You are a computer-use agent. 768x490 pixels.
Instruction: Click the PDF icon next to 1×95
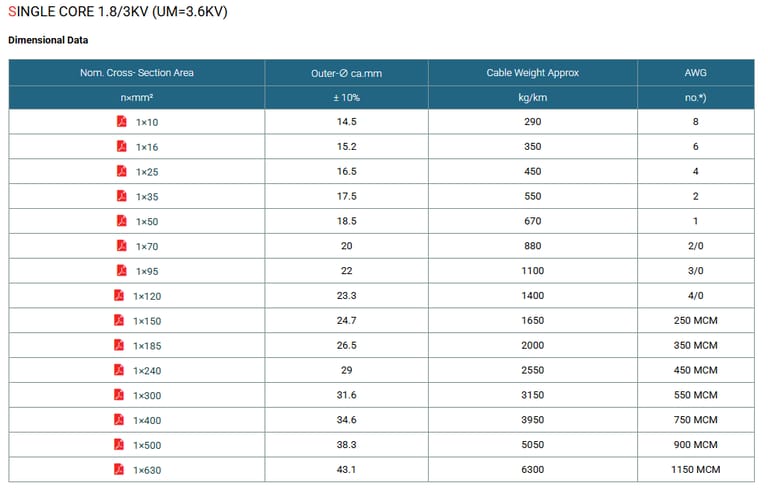pyautogui.click(x=121, y=270)
